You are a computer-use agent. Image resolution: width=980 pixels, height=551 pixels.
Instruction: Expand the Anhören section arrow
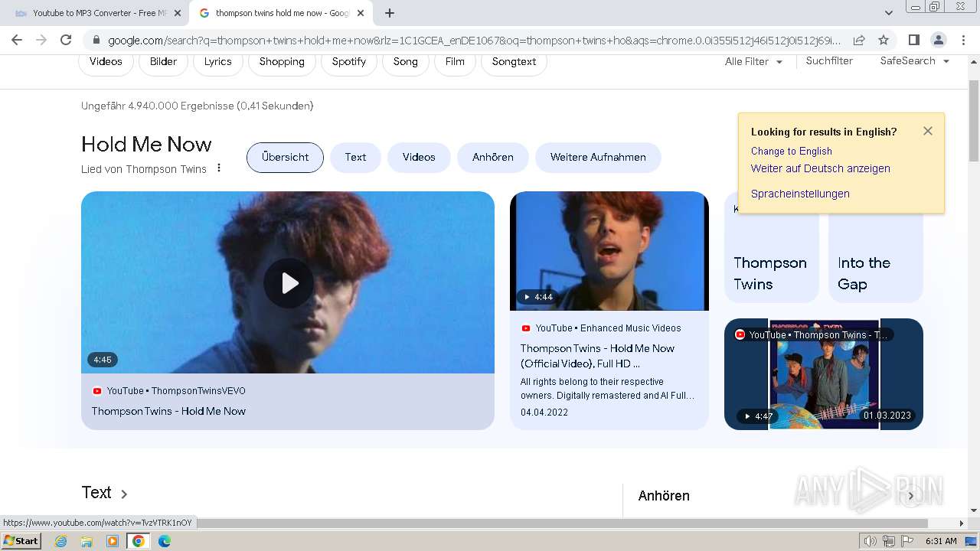910,496
